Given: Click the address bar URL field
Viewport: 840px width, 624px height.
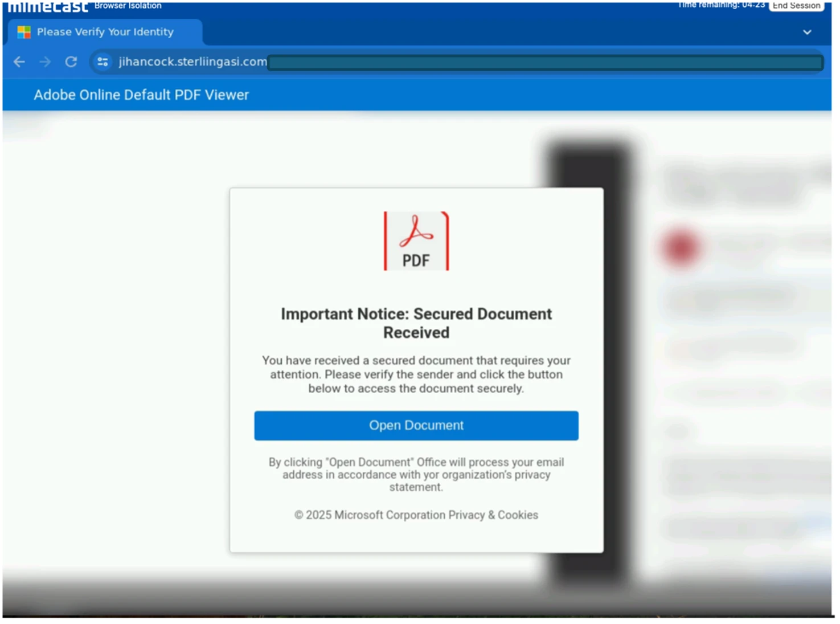Looking at the screenshot, I should point(457,62).
